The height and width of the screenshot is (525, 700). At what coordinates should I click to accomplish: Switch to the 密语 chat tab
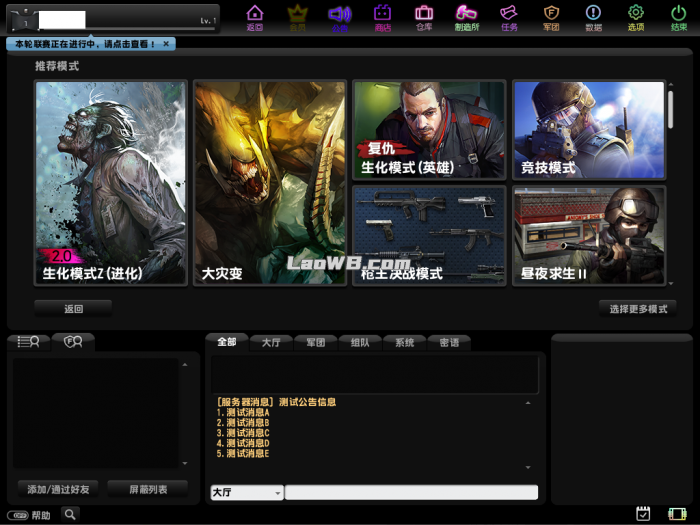point(449,342)
